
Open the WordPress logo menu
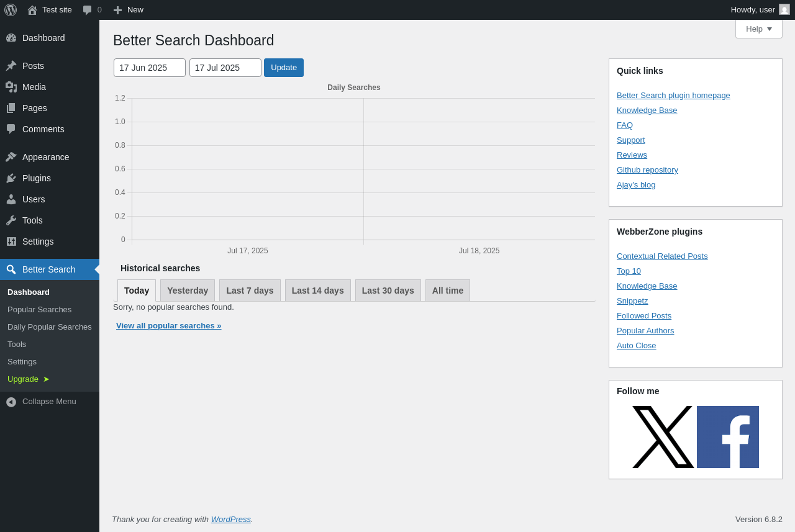click(11, 10)
